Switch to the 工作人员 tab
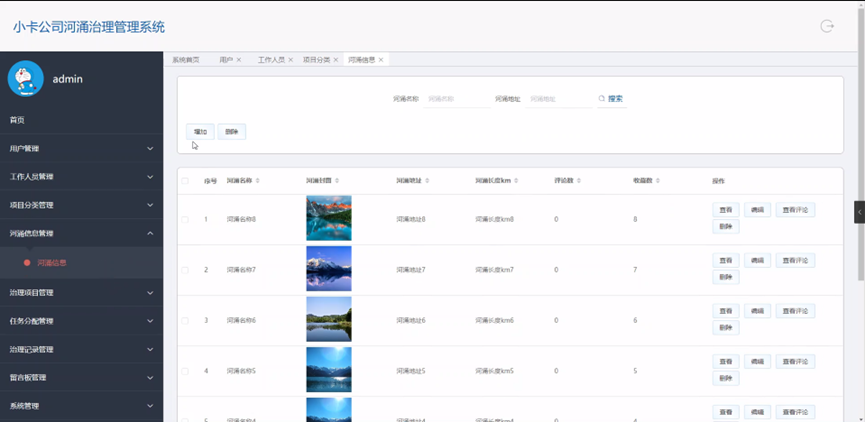This screenshot has height=422, width=865. (271, 60)
